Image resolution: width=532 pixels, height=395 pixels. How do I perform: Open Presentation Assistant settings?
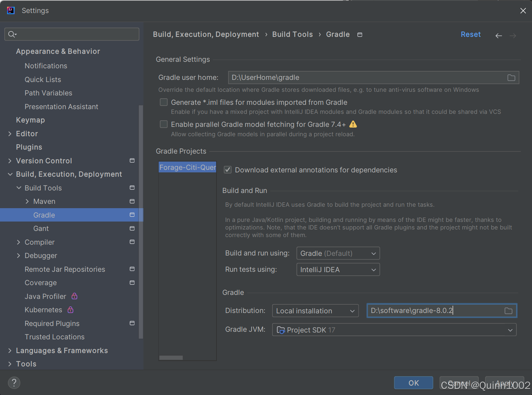pyautogui.click(x=61, y=107)
